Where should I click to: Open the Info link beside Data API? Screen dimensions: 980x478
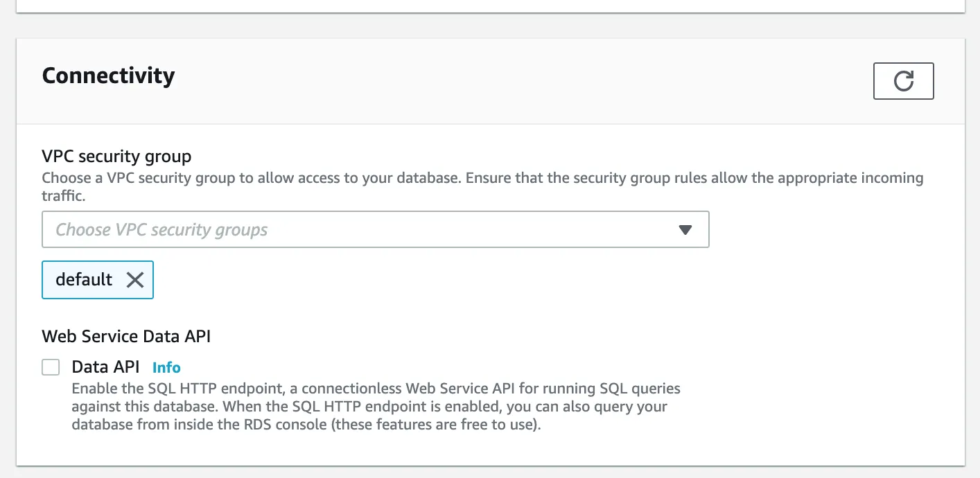[166, 368]
